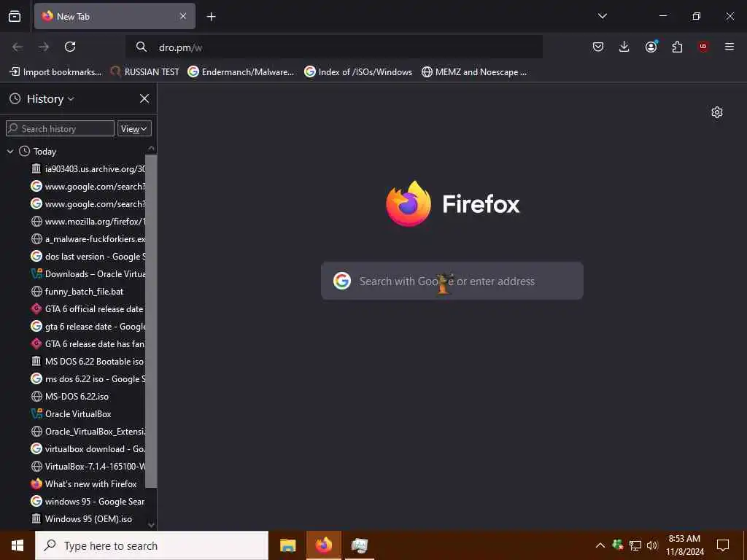The image size is (747, 560).
Task: Open VirtualBox-7.1.4-165100 history entry
Action: [x=88, y=466]
